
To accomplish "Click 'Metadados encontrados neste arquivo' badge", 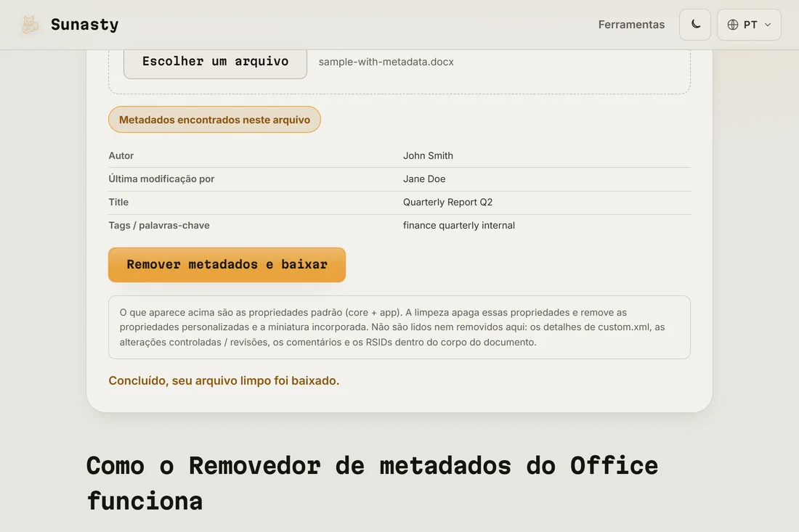I will click(214, 120).
